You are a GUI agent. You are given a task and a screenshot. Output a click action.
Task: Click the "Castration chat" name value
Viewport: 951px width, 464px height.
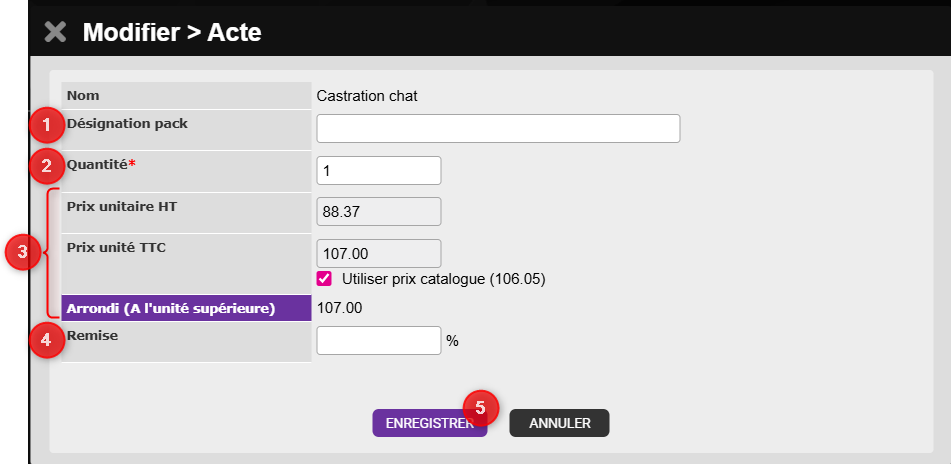366,96
